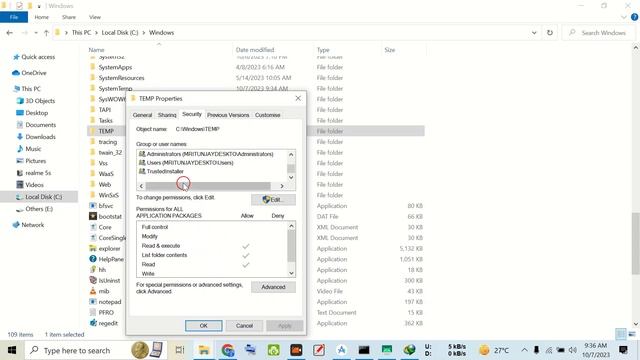Confirm the dialog with OK
Screen dimensions: 640x360
pyautogui.click(x=203, y=326)
